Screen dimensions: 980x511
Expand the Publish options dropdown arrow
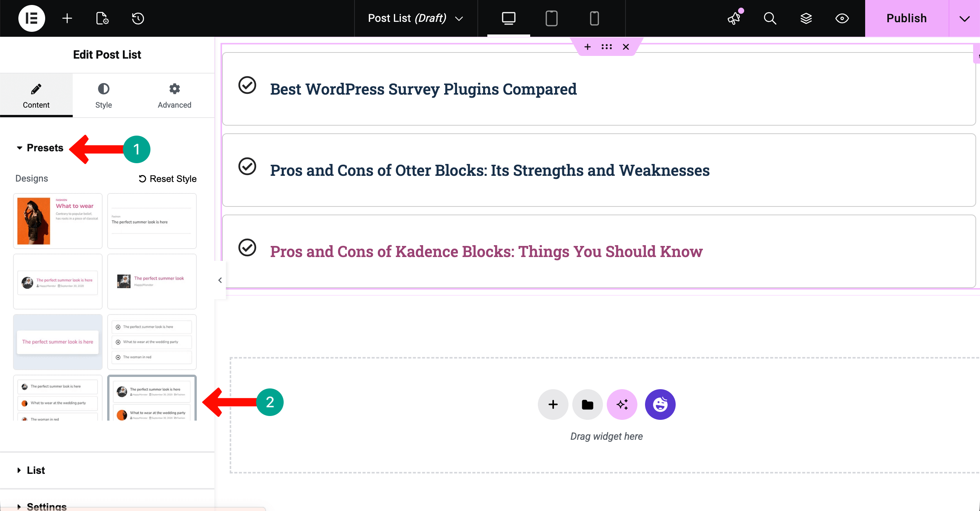964,18
